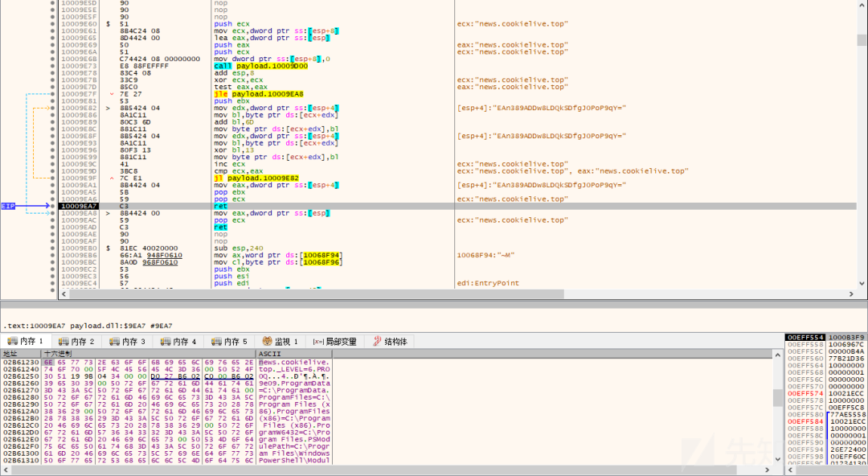Click ASCII text "news.cookielive." in dump

point(293,363)
